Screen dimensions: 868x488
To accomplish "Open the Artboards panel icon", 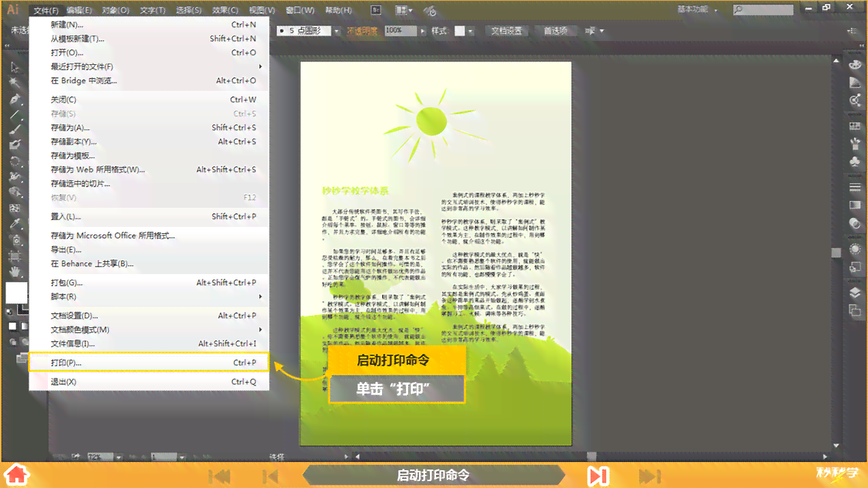I will (855, 310).
